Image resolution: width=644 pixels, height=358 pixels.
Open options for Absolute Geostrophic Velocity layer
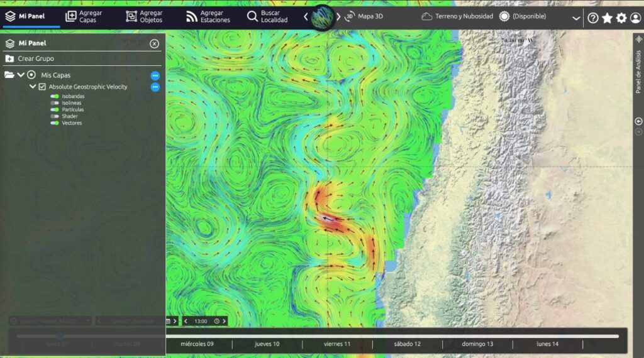[155, 87]
